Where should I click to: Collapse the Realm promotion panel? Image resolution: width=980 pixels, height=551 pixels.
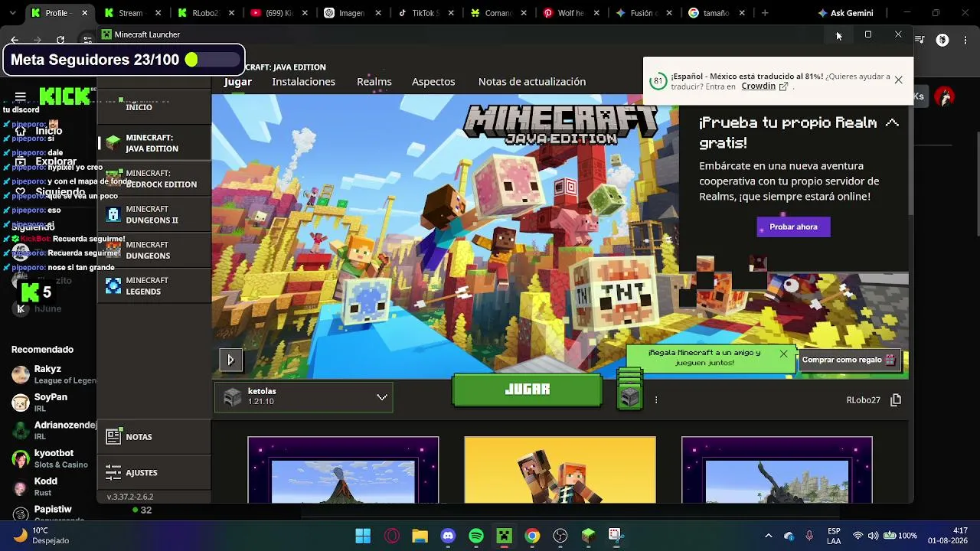coord(892,122)
